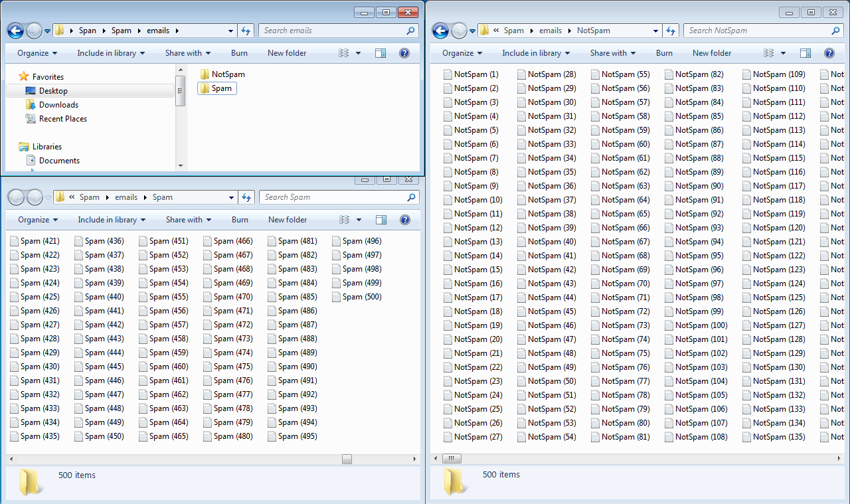Click Help icon in NotSpam window
The image size is (850, 504).
coord(829,53)
